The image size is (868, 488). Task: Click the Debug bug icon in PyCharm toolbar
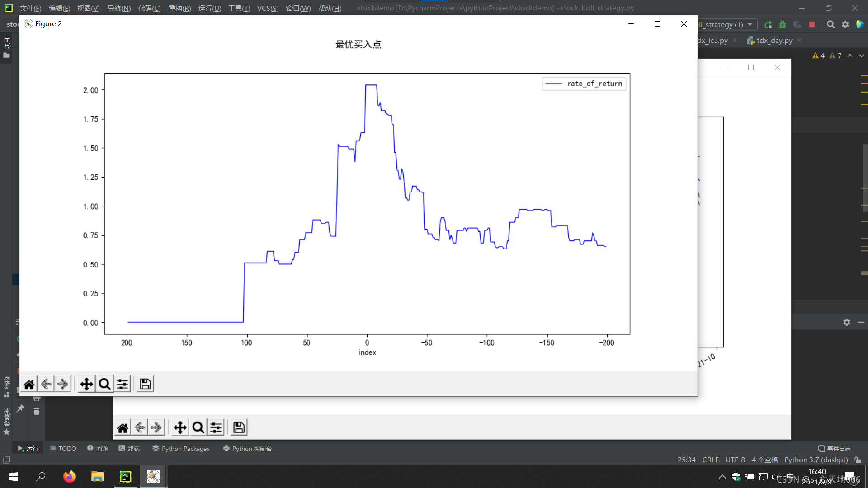point(783,24)
